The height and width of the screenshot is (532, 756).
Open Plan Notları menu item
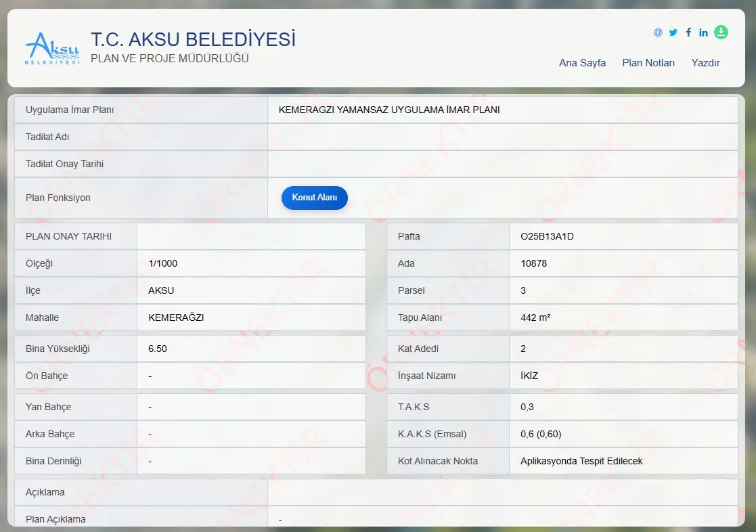(x=648, y=63)
